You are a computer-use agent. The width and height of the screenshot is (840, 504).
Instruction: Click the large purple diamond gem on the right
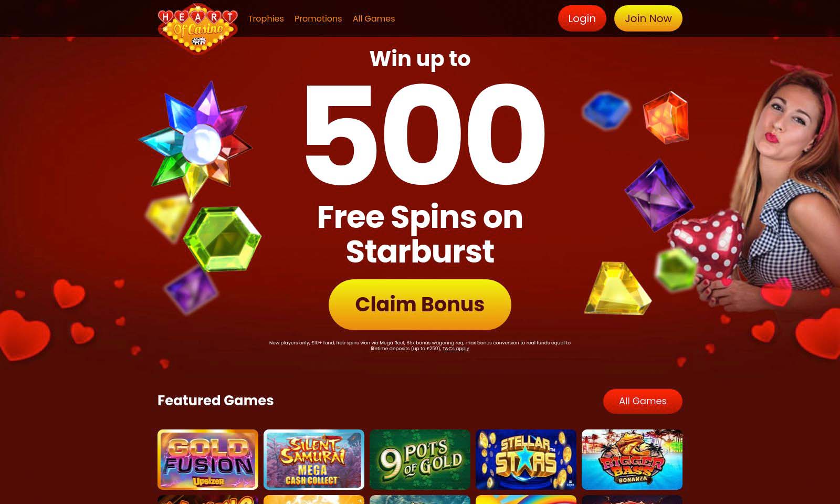click(x=659, y=195)
